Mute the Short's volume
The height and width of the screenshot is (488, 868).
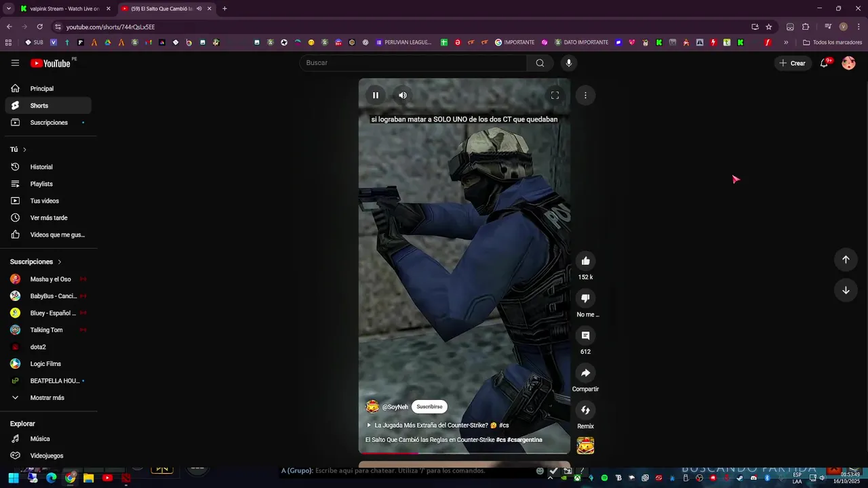[x=402, y=96]
